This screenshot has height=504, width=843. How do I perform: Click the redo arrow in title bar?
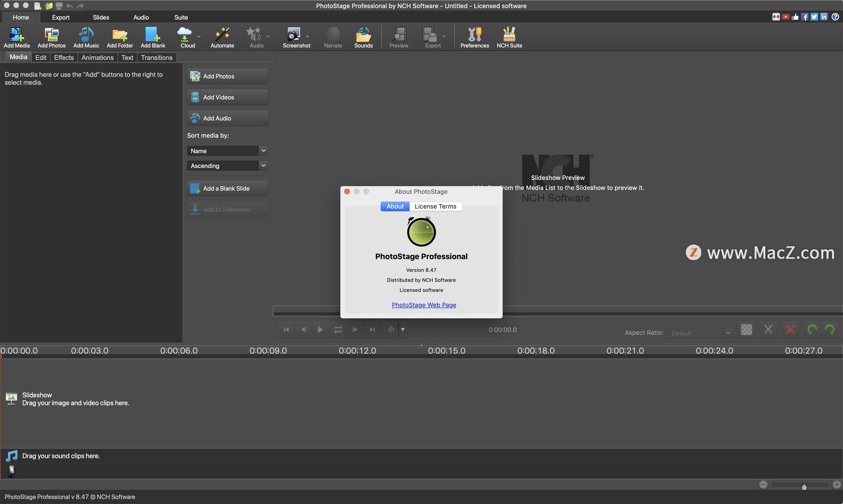pos(80,6)
